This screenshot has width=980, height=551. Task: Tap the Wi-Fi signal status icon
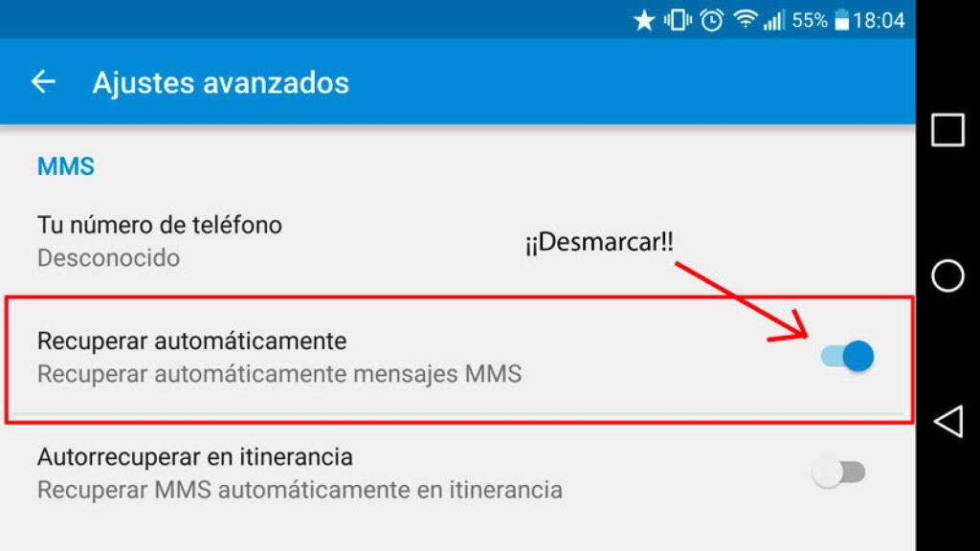(x=745, y=20)
